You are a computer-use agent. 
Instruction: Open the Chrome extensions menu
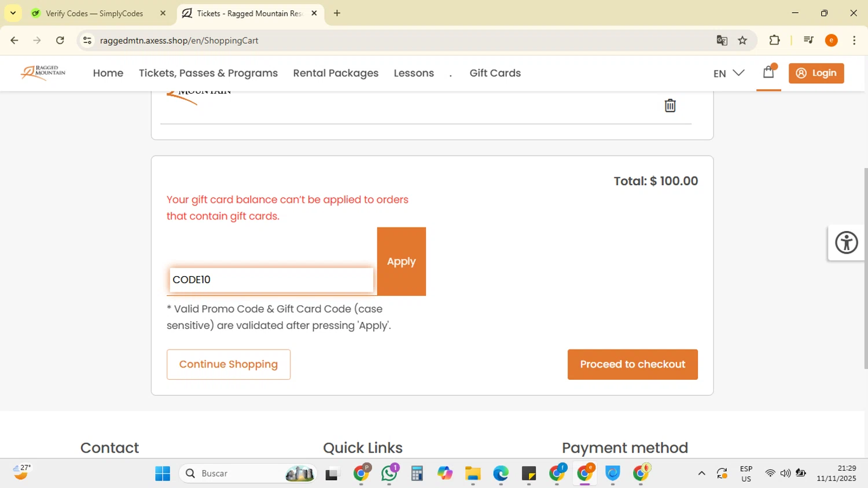(x=774, y=41)
